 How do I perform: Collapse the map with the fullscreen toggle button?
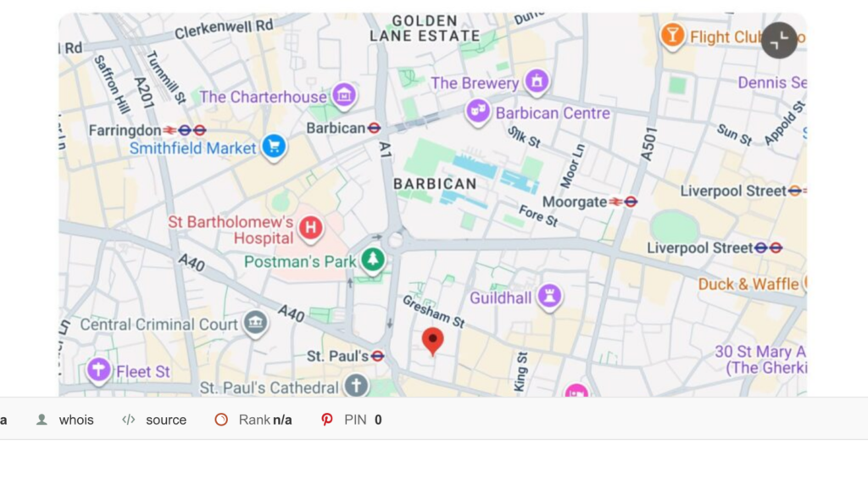coord(779,41)
